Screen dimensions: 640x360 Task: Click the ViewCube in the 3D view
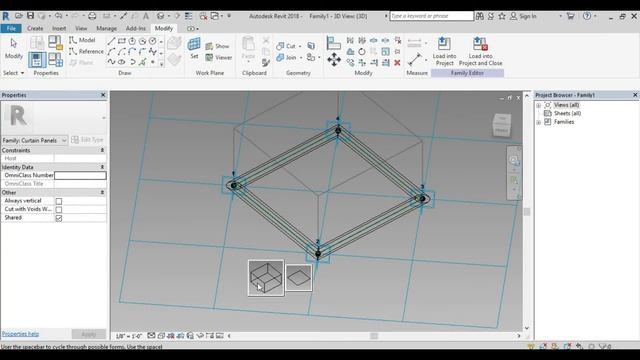502,124
